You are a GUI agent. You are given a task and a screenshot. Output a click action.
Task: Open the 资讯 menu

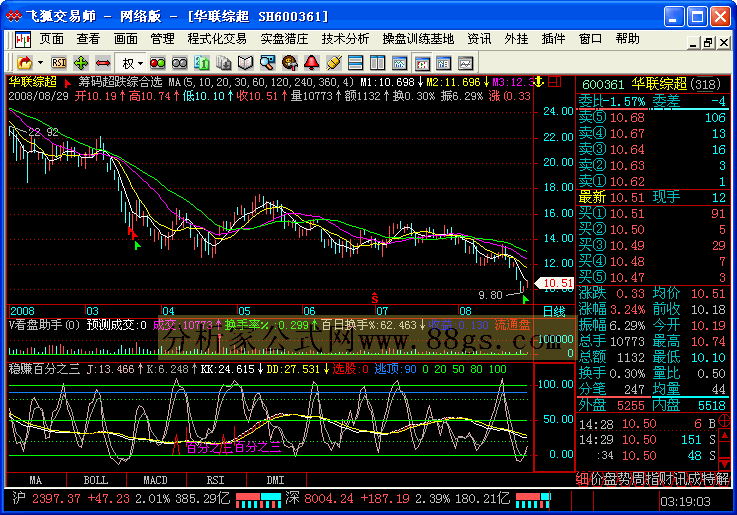(x=479, y=39)
